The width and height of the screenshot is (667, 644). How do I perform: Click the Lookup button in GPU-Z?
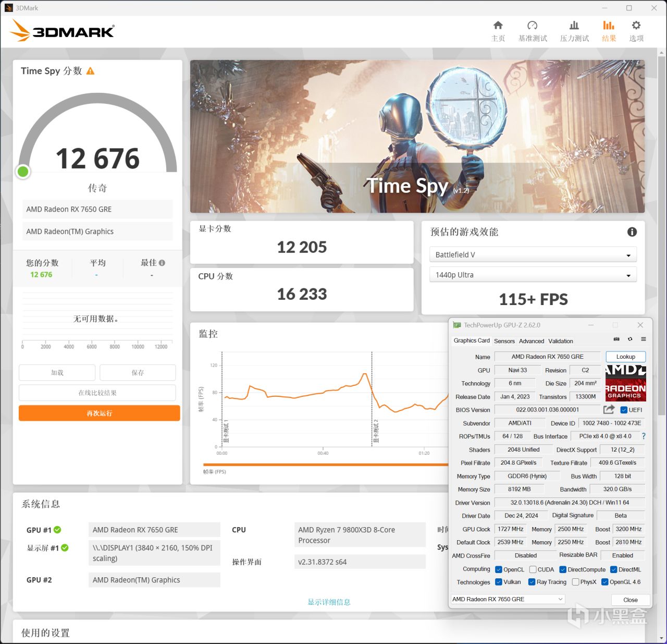pos(626,357)
